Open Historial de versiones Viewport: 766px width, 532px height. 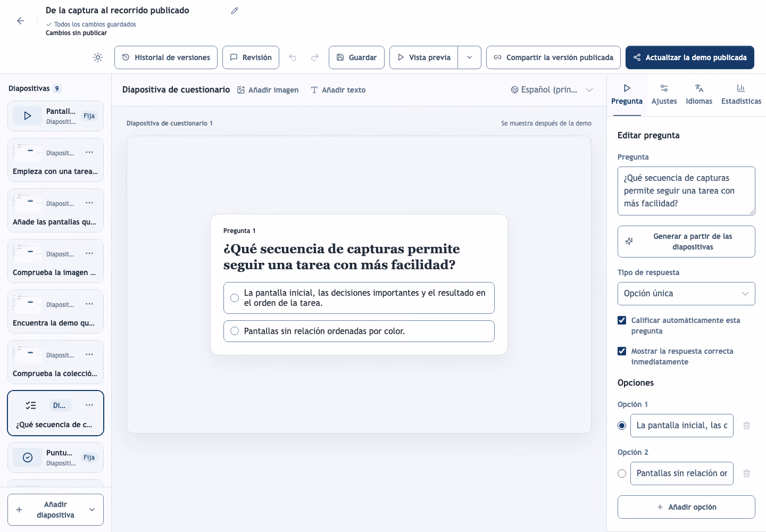tap(166, 57)
